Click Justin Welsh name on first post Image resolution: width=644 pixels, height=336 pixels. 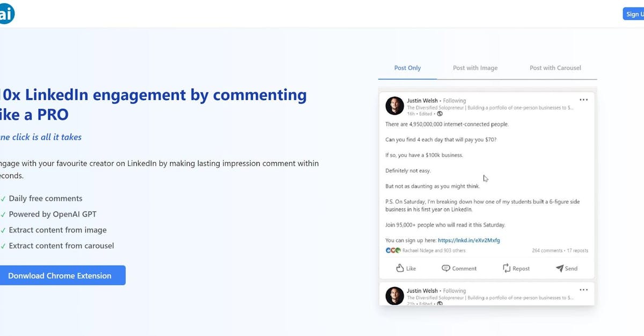click(x=422, y=100)
